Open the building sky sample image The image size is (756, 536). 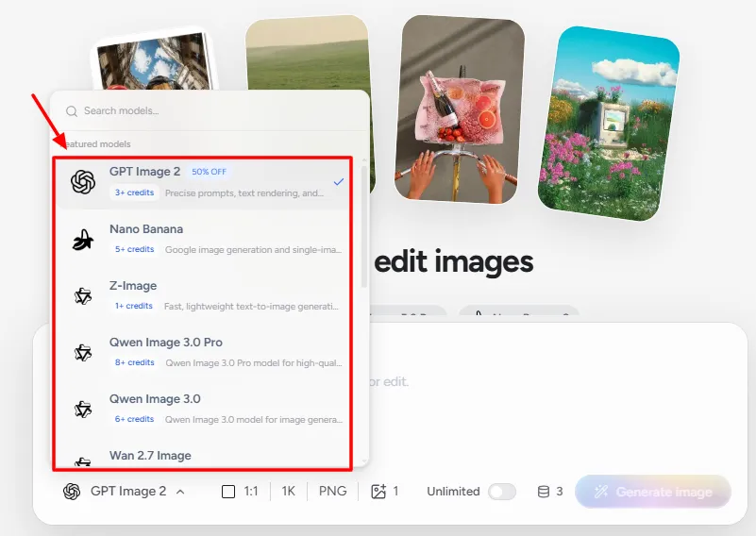point(154,60)
